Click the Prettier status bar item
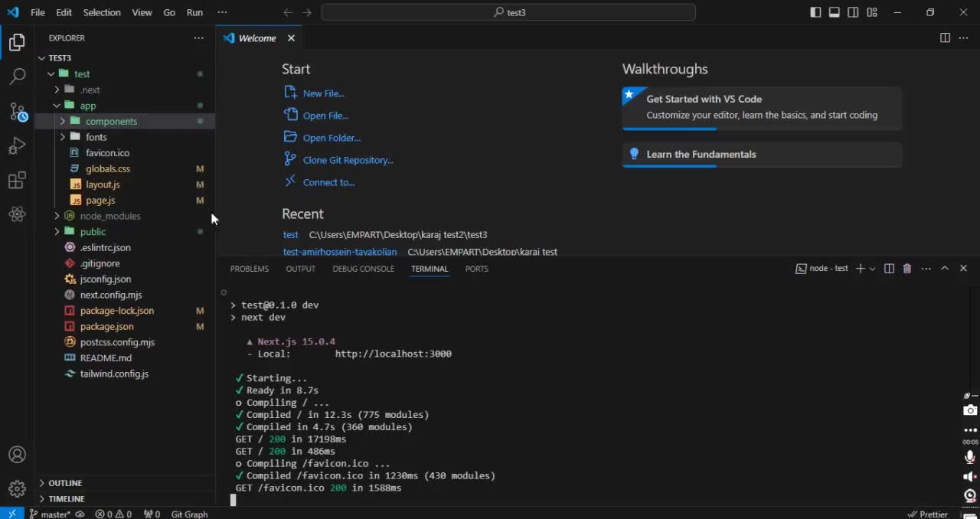 (x=928, y=514)
